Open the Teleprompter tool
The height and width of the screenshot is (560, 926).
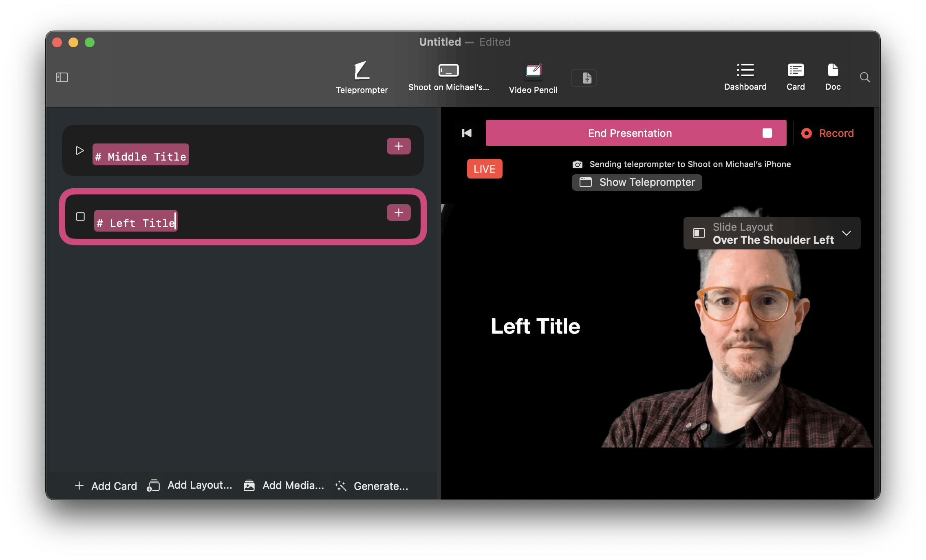click(x=362, y=77)
